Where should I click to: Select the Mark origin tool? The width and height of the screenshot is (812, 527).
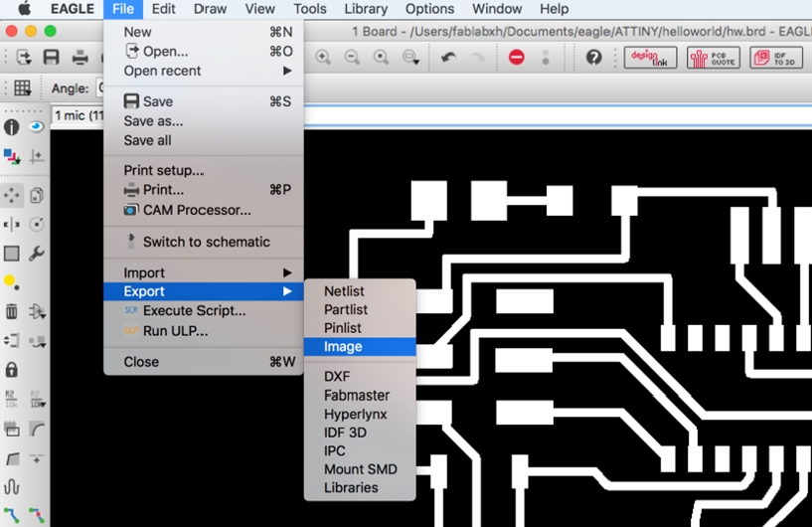pyautogui.click(x=36, y=156)
